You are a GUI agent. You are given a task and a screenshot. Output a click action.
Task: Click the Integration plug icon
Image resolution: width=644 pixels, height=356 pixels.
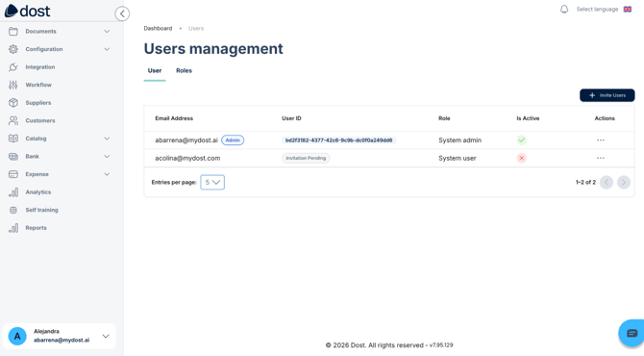tap(13, 67)
